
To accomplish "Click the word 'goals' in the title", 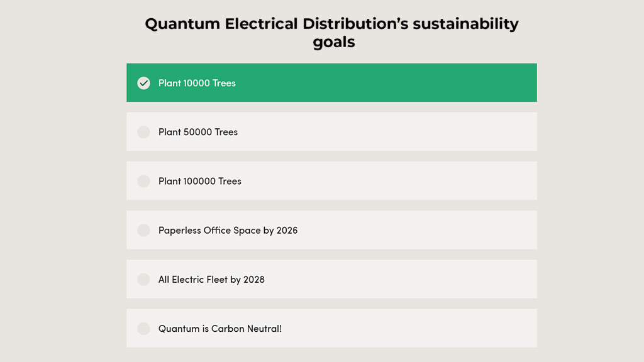I will tap(334, 42).
